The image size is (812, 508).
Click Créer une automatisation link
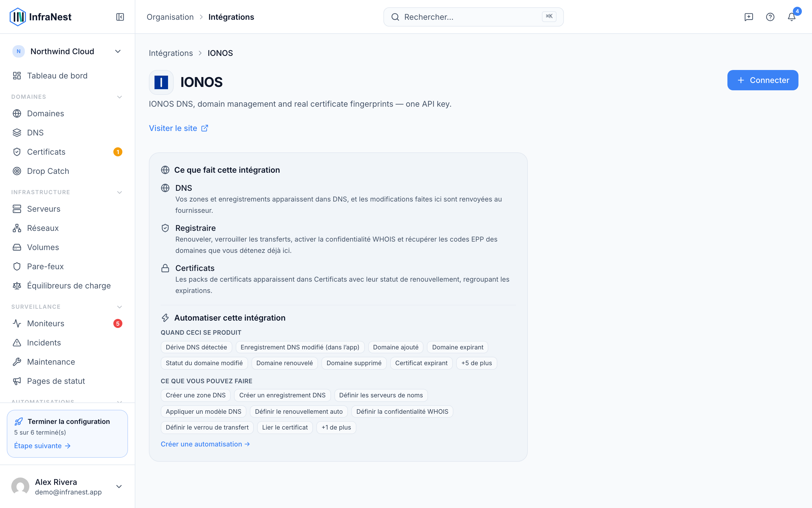click(205, 444)
